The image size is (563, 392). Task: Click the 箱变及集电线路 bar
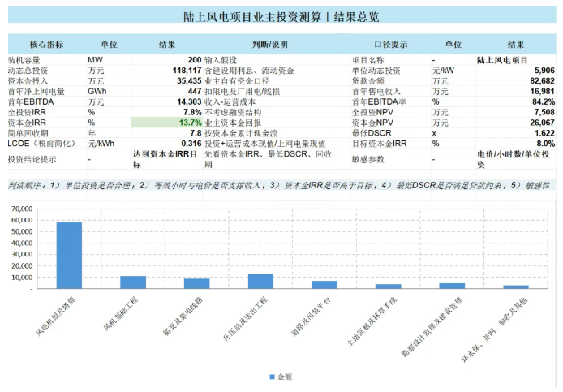tap(197, 283)
